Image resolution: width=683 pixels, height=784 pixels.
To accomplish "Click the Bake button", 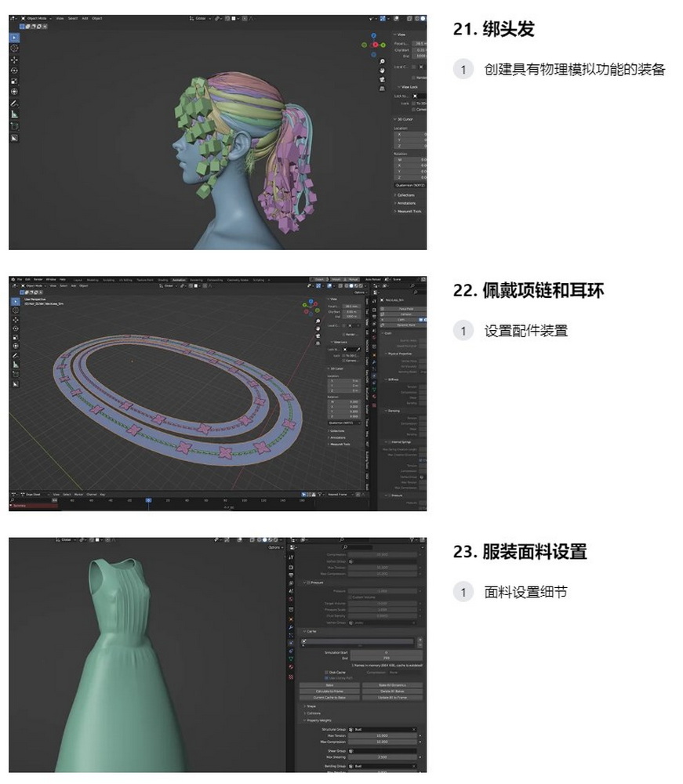I will pos(329,685).
